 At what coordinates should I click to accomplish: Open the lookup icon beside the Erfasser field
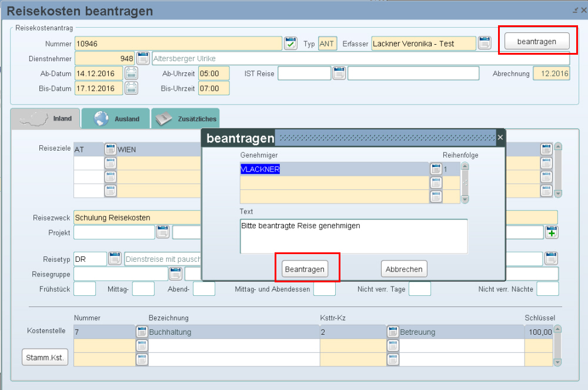click(485, 43)
